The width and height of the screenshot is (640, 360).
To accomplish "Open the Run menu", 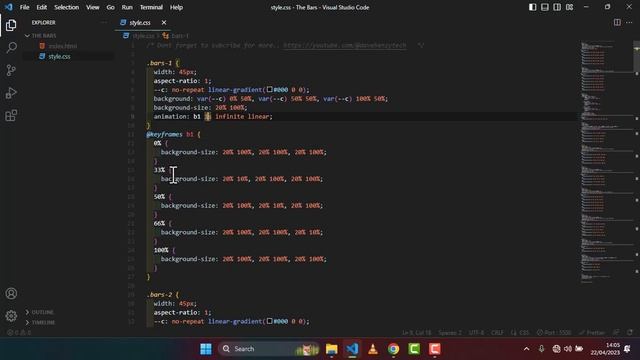I will coord(127,7).
